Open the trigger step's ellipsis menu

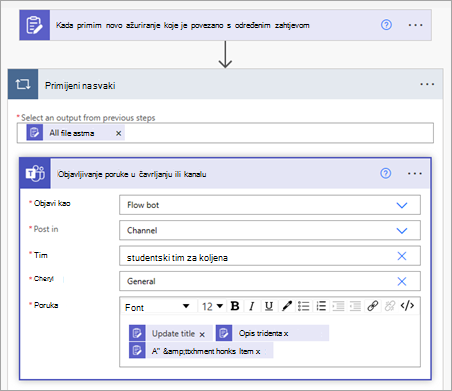415,25
